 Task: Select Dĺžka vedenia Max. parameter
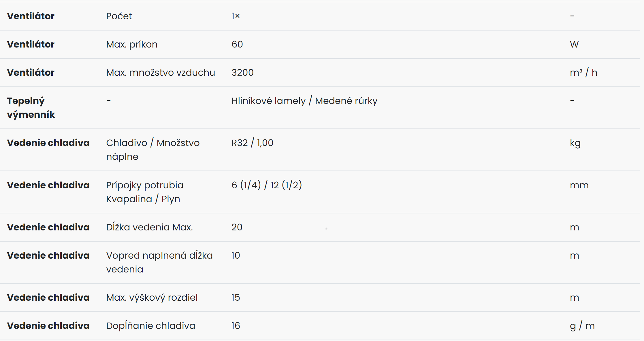coord(149,227)
